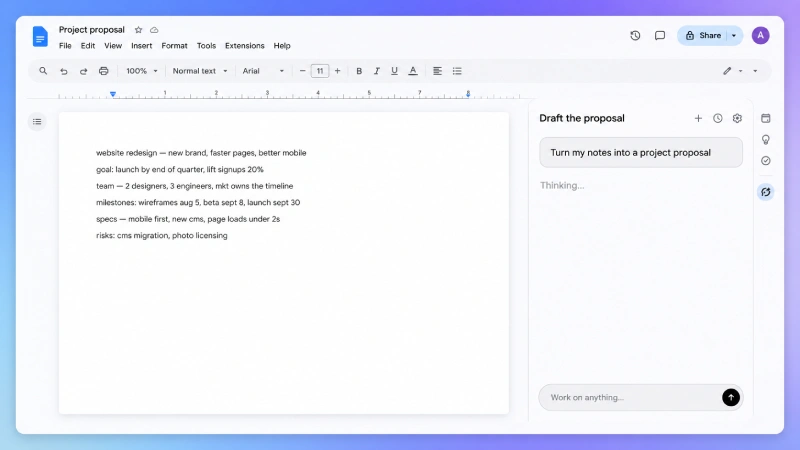
Task: Show the document outline
Action: (37, 121)
